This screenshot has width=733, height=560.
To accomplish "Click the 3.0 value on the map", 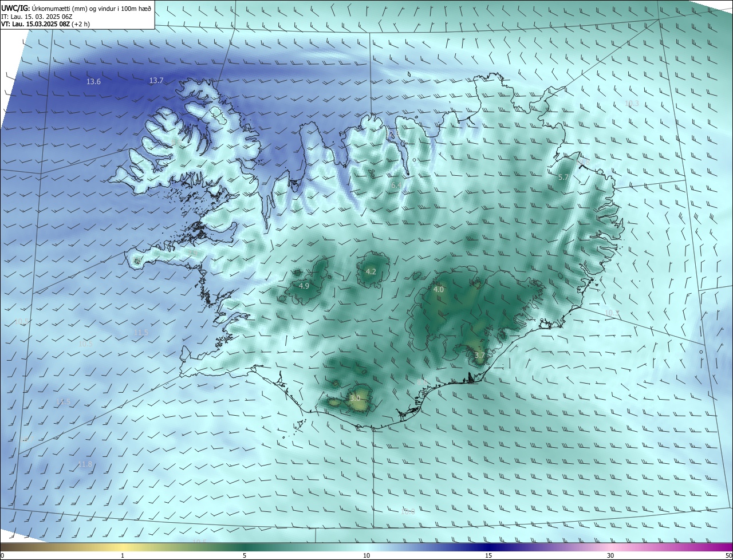I will coord(355,398).
